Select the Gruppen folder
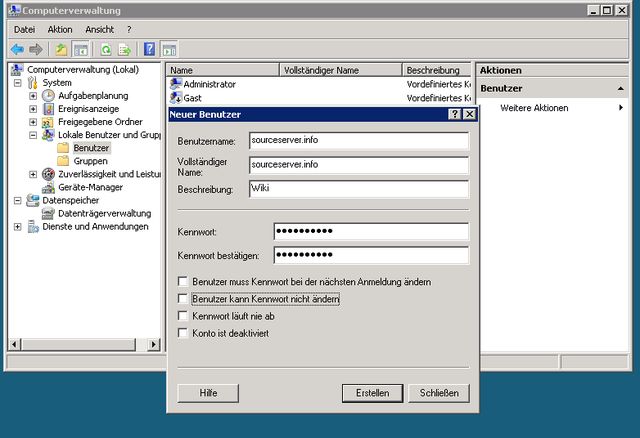 pos(90,161)
